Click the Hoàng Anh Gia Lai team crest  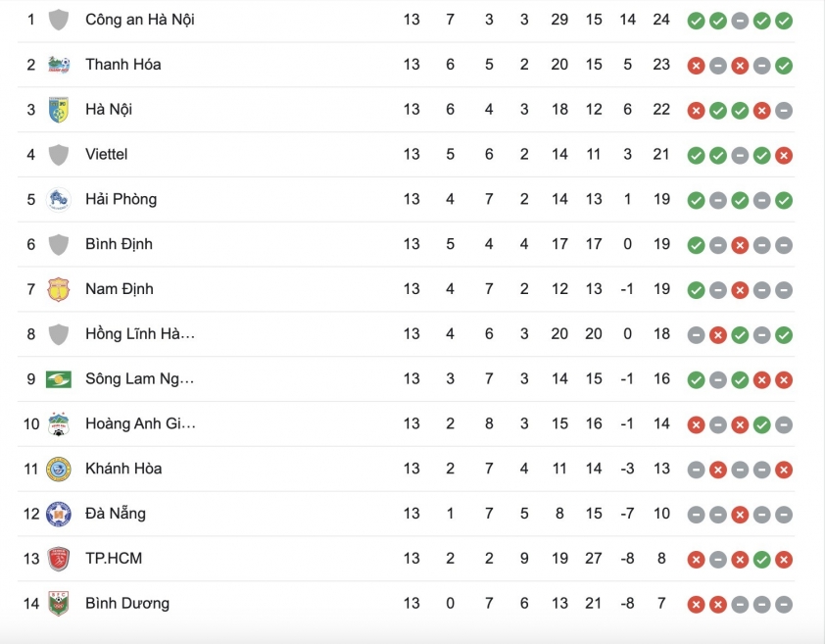(59, 423)
